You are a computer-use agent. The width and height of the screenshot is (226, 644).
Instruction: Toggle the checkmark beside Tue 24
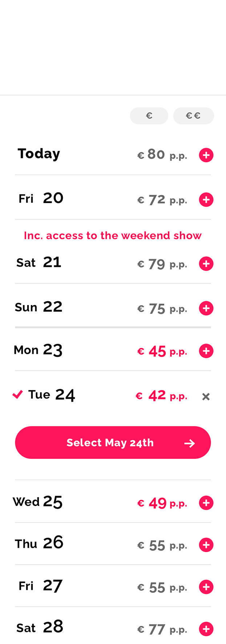17,394
